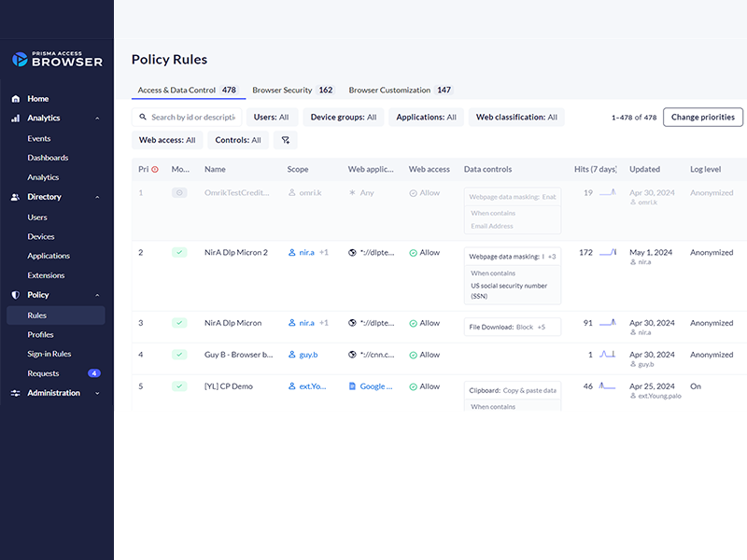Type in the search by id field

pos(192,118)
